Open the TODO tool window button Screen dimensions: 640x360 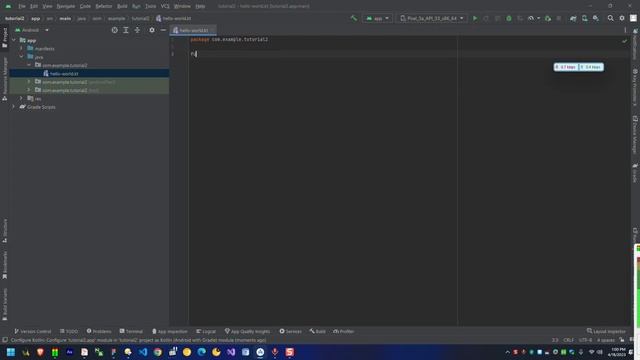pos(69,331)
